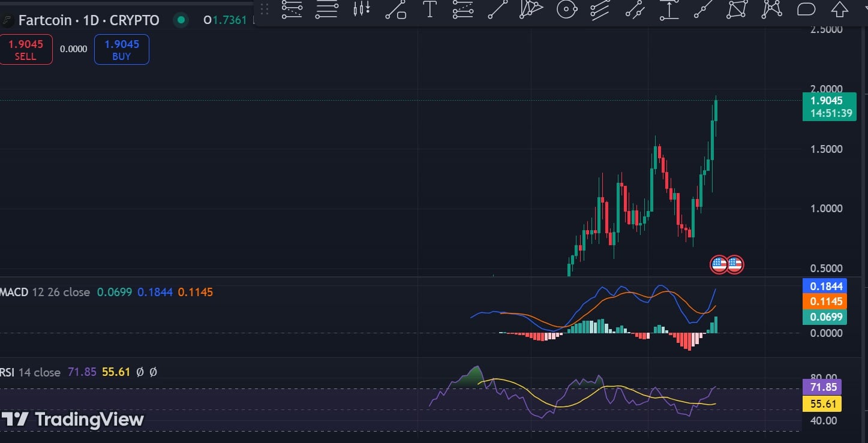Select the candlestick bars pattern tool
This screenshot has height=443, width=868.
(361, 10)
